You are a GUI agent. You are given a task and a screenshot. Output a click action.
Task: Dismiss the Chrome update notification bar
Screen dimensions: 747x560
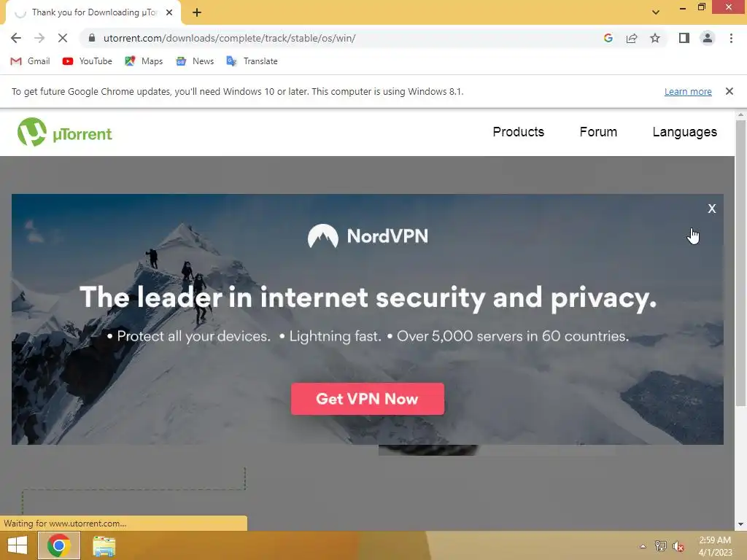[x=729, y=91]
